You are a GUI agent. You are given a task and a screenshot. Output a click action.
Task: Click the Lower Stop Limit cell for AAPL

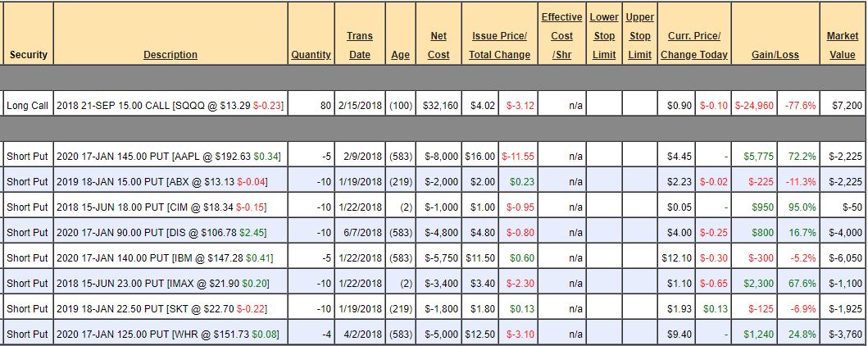click(604, 156)
